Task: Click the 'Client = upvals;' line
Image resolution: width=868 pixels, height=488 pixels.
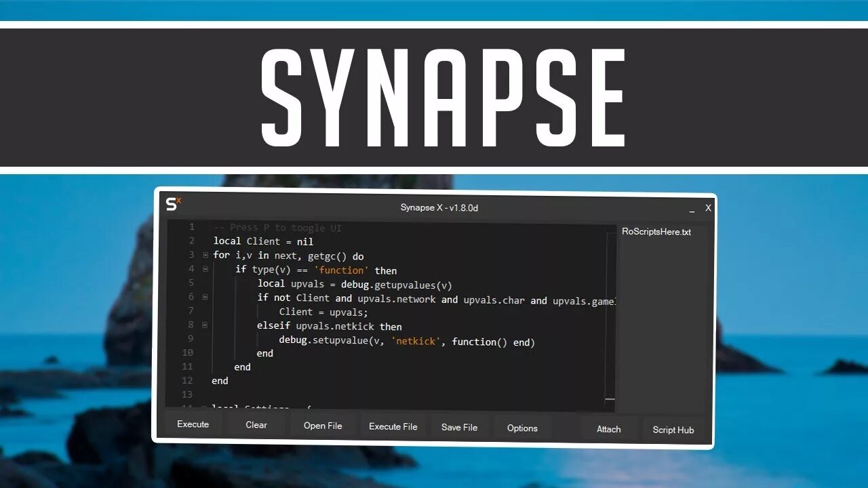Action: [323, 312]
